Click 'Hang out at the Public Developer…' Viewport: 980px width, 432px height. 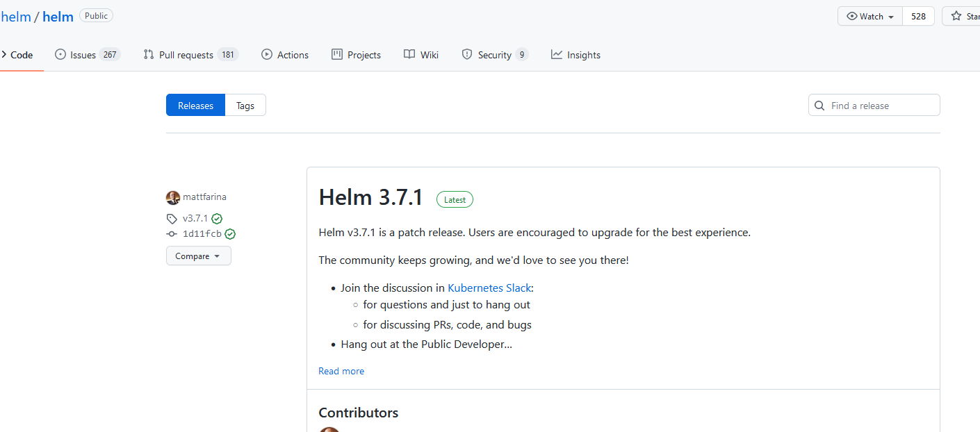pos(426,344)
